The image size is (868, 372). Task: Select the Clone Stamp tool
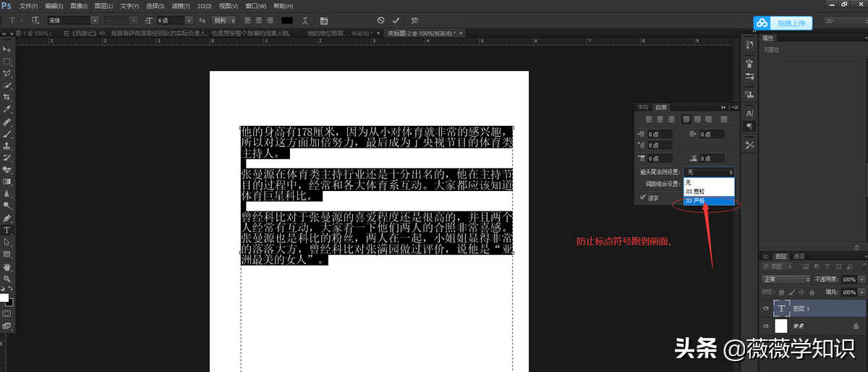tap(7, 145)
